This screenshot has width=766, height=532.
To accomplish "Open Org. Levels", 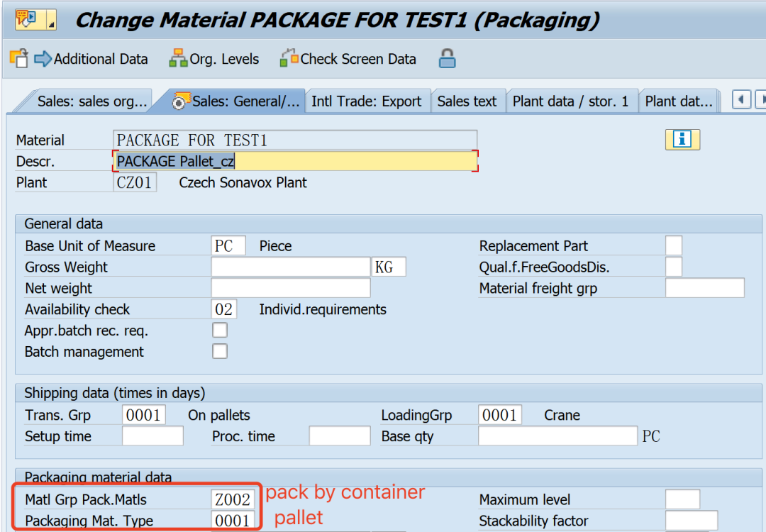I will 214,59.
